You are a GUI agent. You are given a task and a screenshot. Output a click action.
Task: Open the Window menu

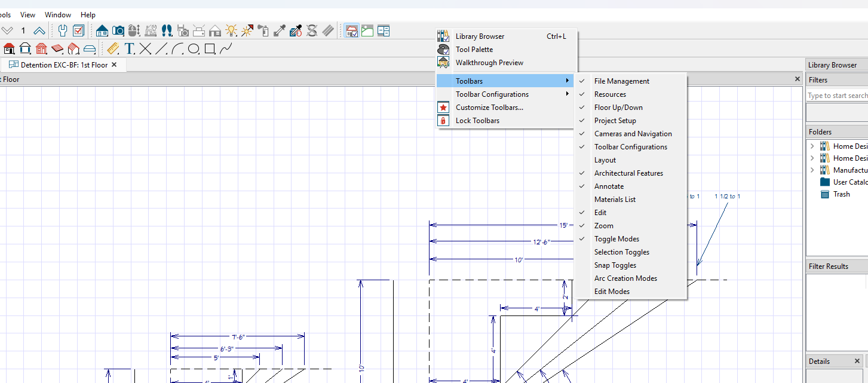coord(58,15)
